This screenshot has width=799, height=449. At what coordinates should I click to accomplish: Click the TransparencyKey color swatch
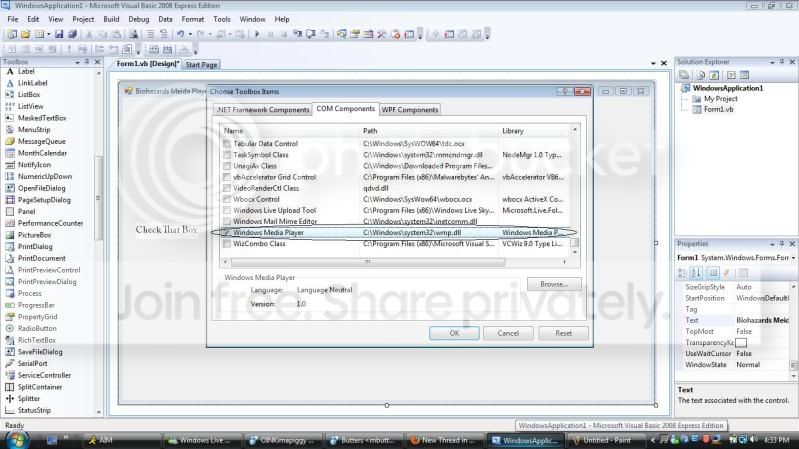pyautogui.click(x=741, y=342)
